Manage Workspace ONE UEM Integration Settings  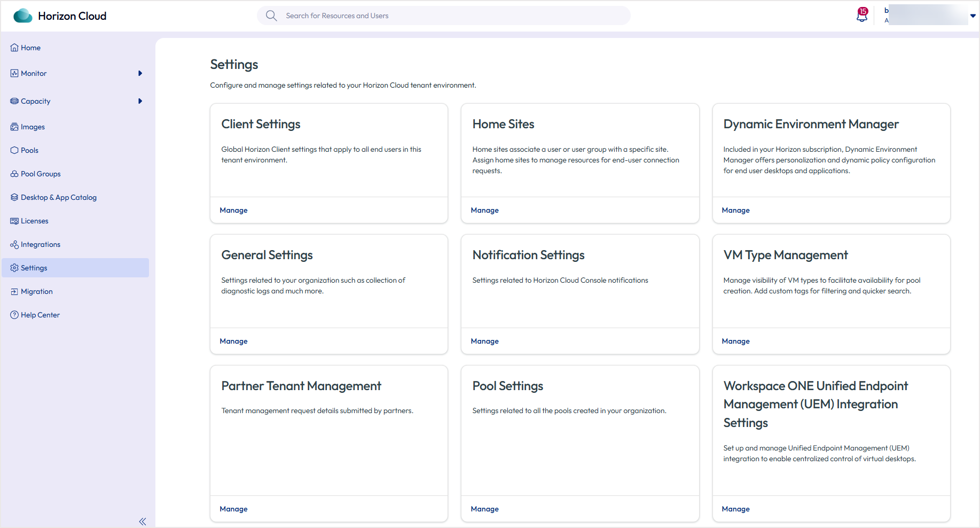point(735,509)
